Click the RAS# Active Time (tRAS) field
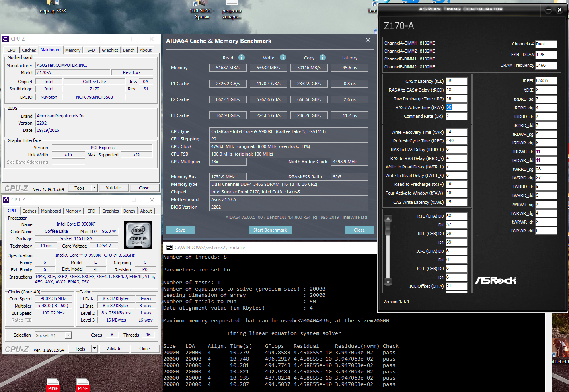Viewport: 569px width, 392px height. [456, 107]
